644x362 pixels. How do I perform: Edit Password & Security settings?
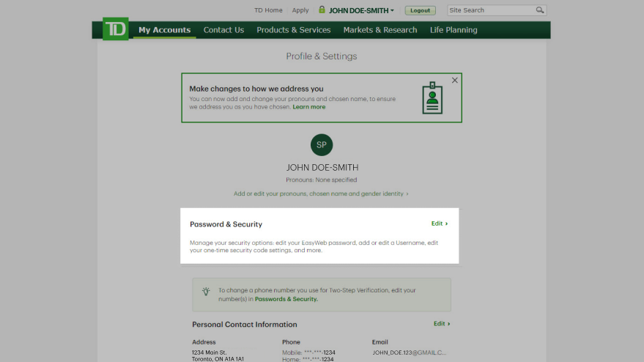click(x=440, y=224)
